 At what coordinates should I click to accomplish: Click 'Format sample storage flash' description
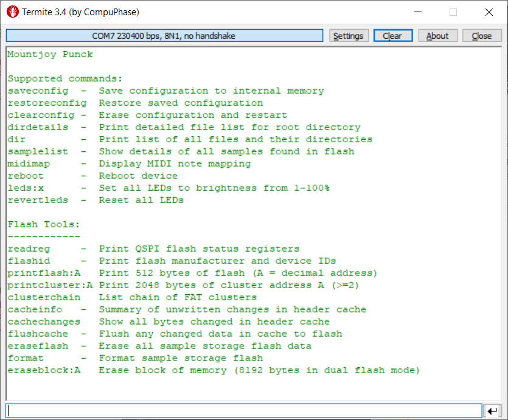pyautogui.click(x=181, y=358)
